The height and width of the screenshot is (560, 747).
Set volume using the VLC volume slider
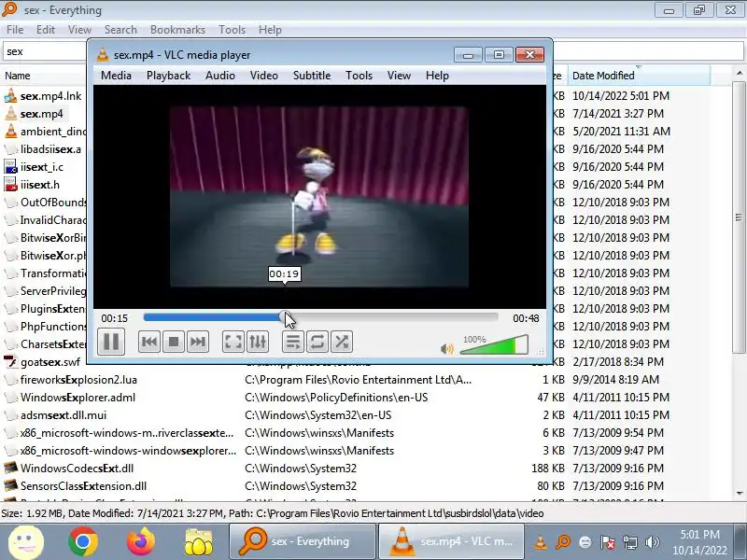point(494,344)
